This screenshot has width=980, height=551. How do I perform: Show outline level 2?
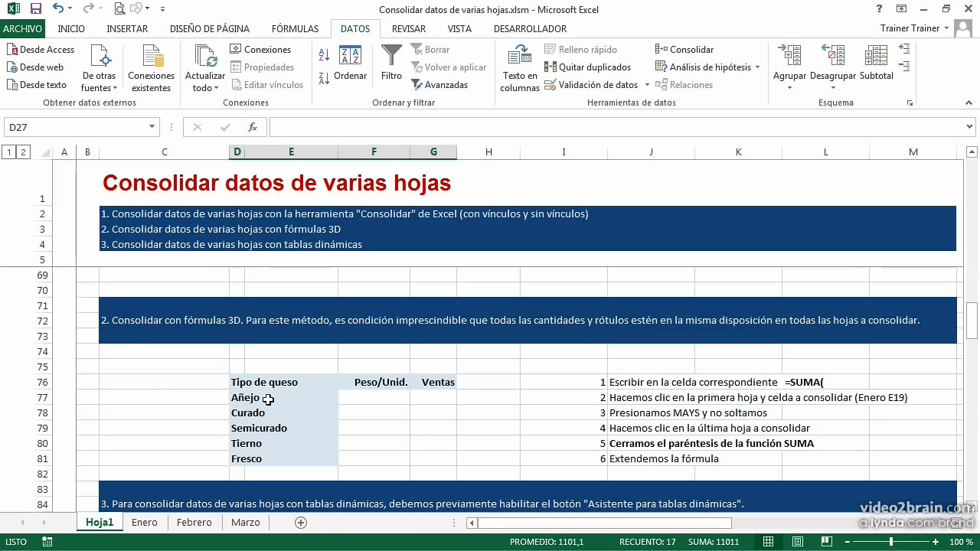click(23, 152)
